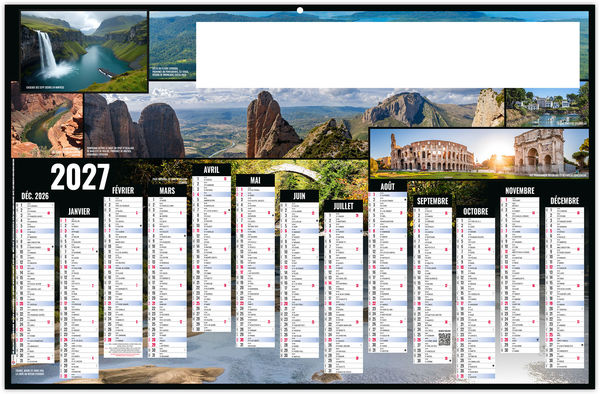Screen dimensions: 600x394
Task: Select the SEPTEMBRE month header
Action: point(432,201)
